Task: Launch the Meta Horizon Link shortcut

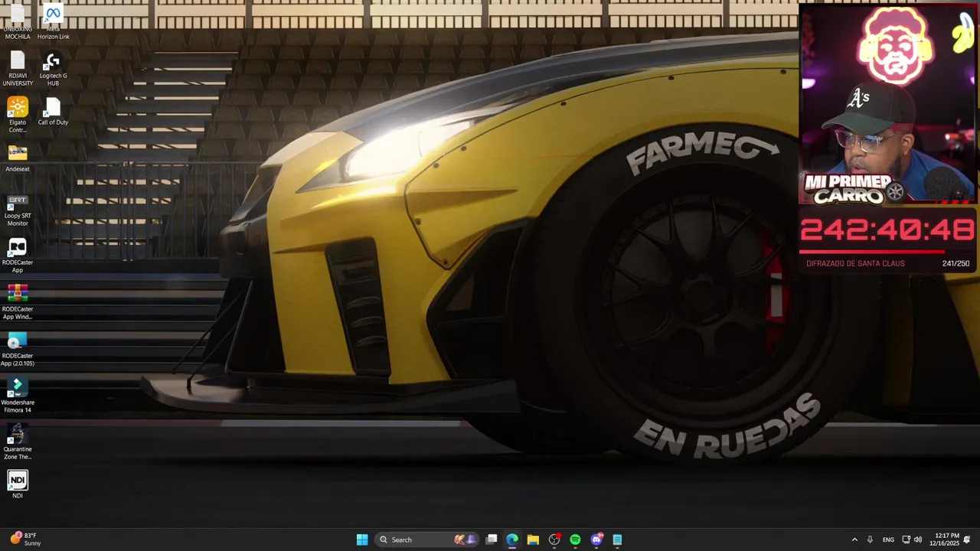Action: (x=53, y=21)
